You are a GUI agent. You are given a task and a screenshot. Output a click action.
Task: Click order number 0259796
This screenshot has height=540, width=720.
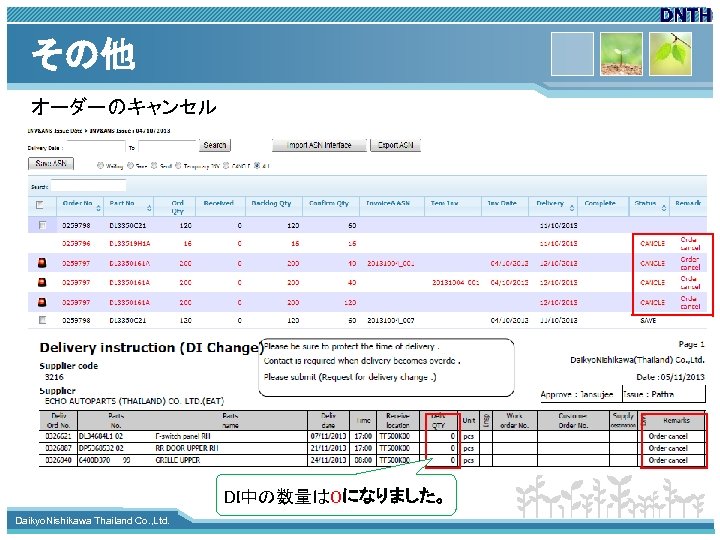point(76,243)
